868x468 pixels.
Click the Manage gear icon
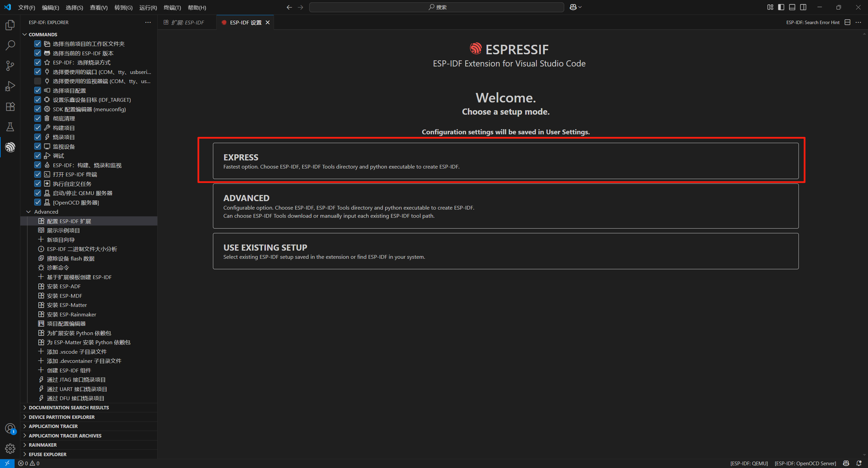click(x=10, y=449)
